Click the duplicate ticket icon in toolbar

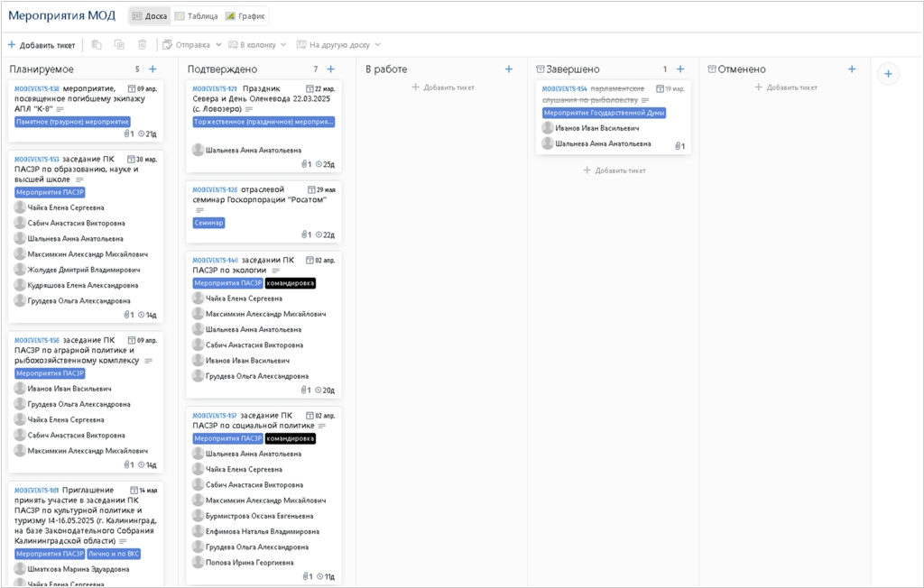tap(119, 44)
